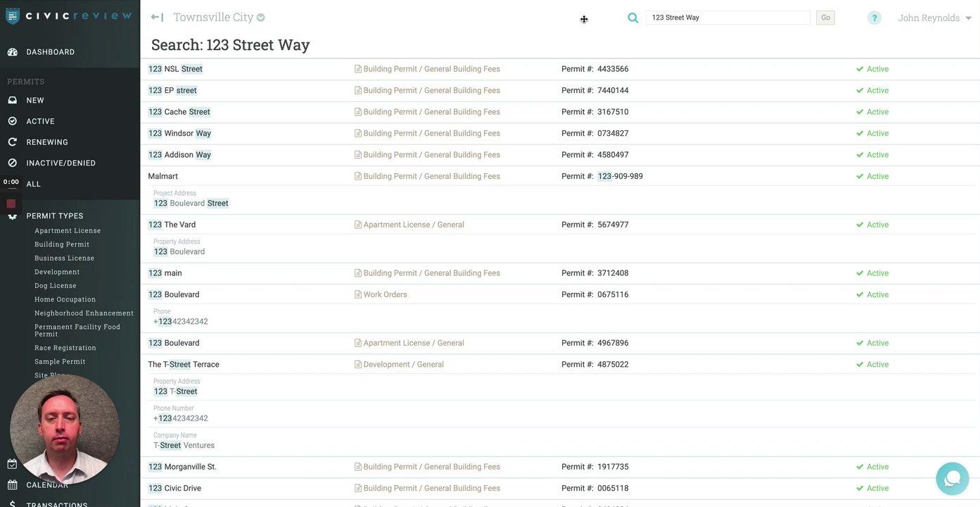The width and height of the screenshot is (980, 507).
Task: Open the 123 Windsor Way permit result
Action: 179,133
